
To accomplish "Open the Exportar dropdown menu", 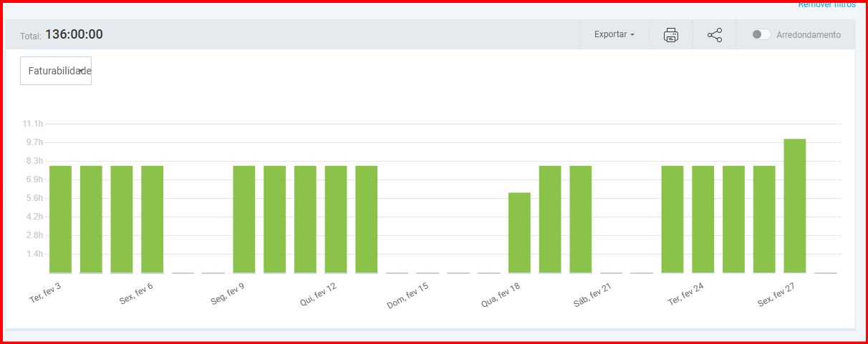I will pos(614,34).
